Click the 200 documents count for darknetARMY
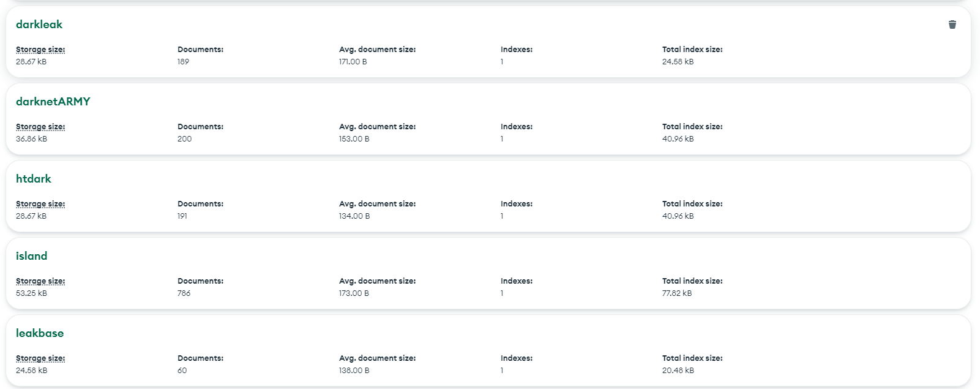 click(x=185, y=139)
